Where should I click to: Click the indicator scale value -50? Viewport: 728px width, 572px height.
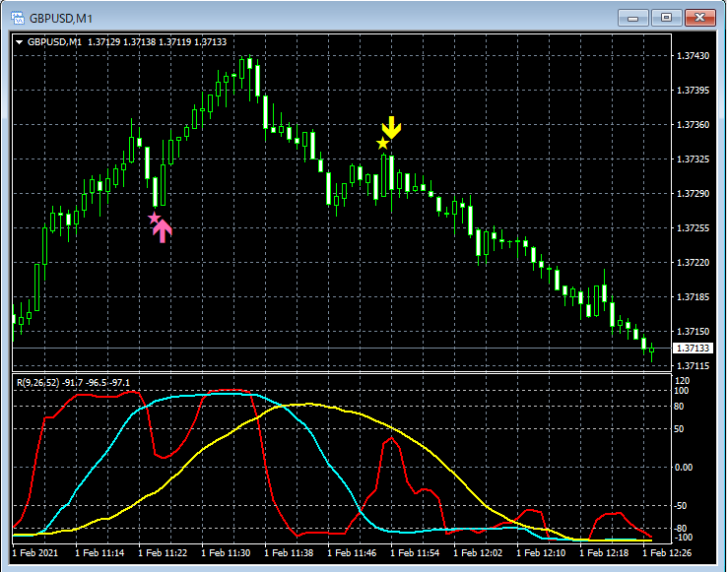[x=681, y=506]
